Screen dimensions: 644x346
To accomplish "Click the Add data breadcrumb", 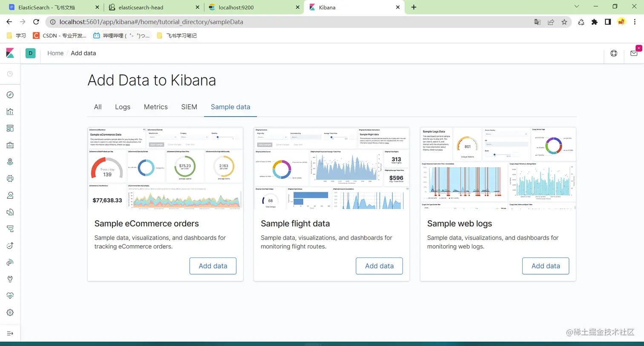I will 83,53.
